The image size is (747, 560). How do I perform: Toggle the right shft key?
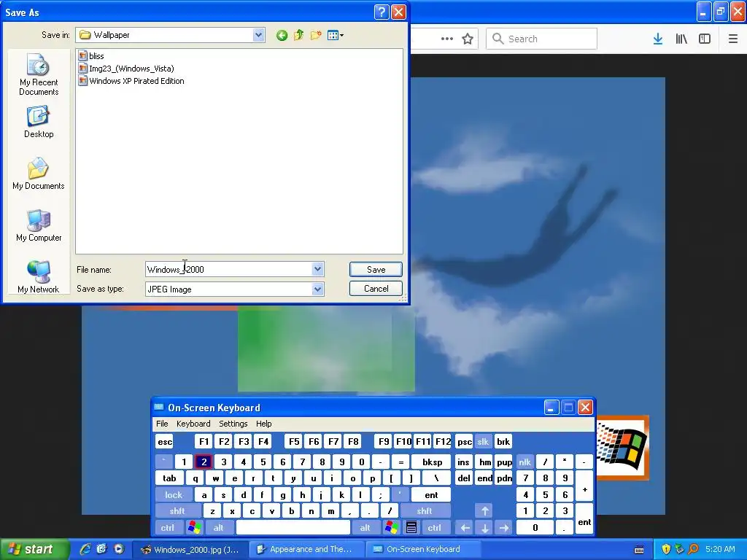pyautogui.click(x=425, y=511)
